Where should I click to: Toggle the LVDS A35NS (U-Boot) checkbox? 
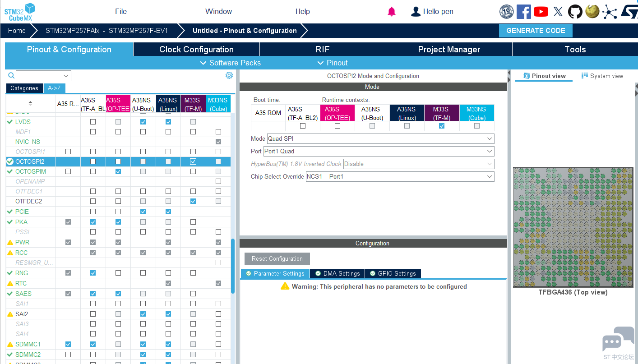(x=143, y=122)
